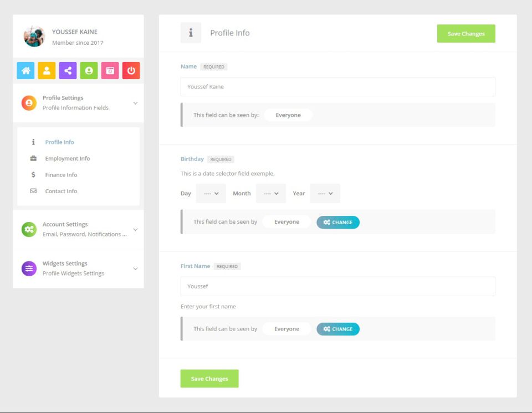
Task: Open the Year dropdown for Birthday
Action: [325, 193]
